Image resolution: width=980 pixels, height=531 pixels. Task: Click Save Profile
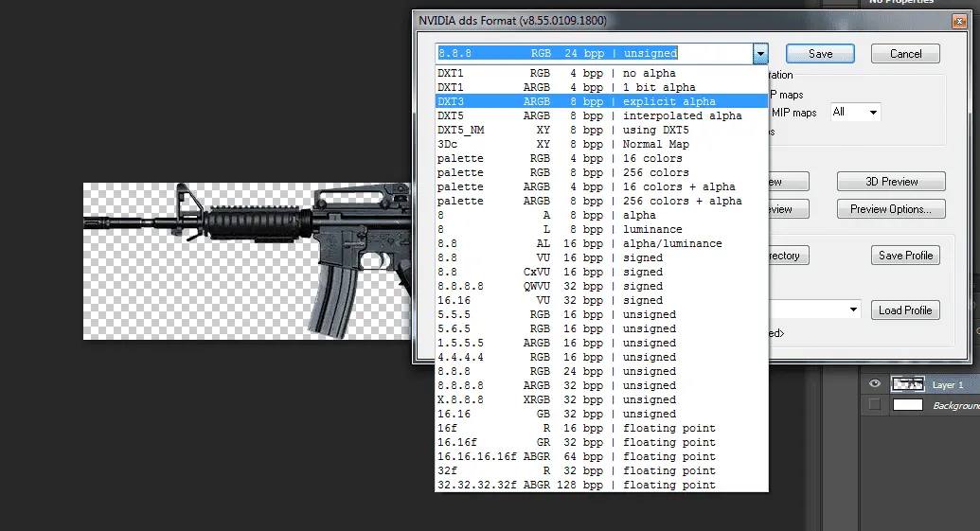click(905, 256)
